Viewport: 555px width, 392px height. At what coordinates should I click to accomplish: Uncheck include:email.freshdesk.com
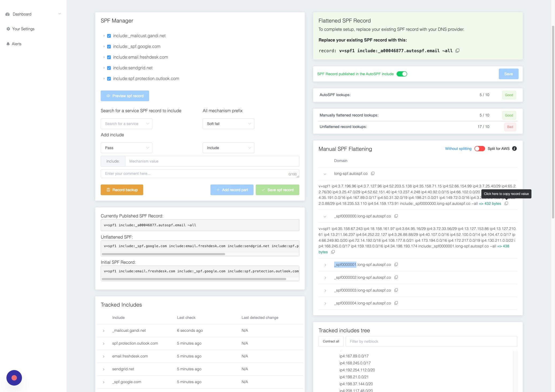tap(109, 57)
